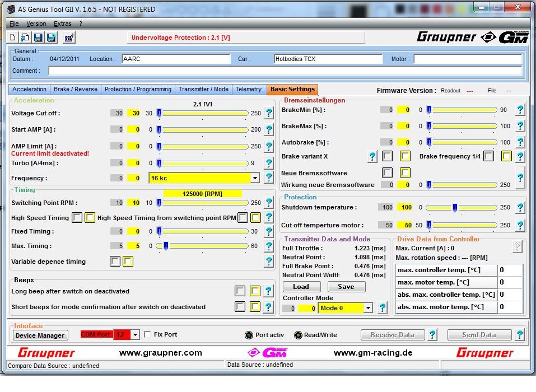Open help for Brake variant X
Image resolution: width=536 pixels, height=392 pixels.
(372, 157)
